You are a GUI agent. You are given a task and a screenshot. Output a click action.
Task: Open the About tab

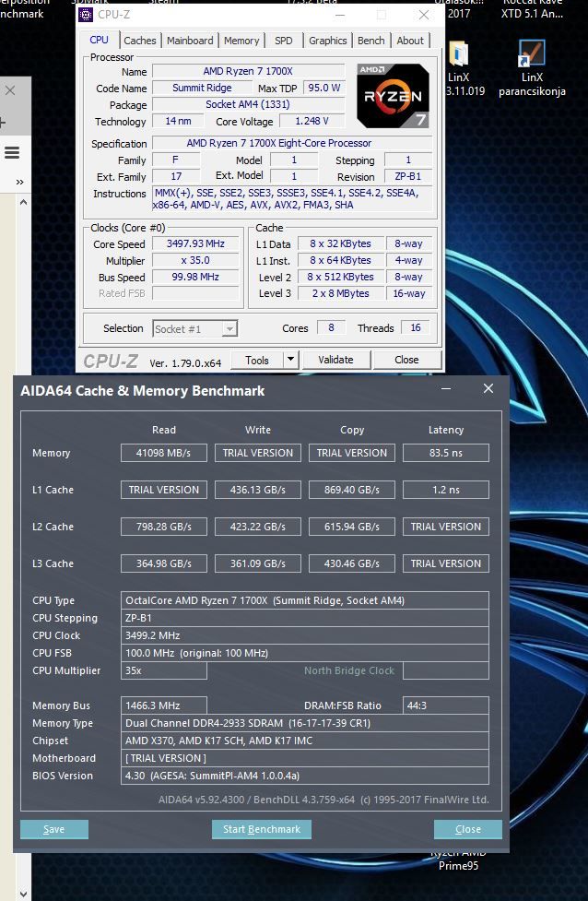[410, 41]
